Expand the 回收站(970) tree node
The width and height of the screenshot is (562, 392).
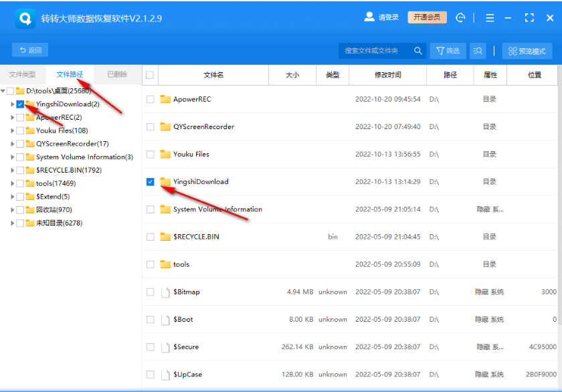[12, 209]
